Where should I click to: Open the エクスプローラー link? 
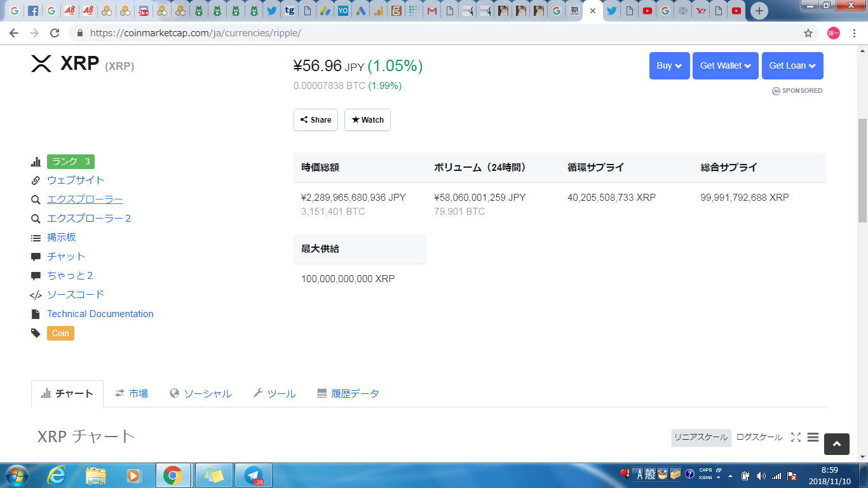click(x=85, y=200)
